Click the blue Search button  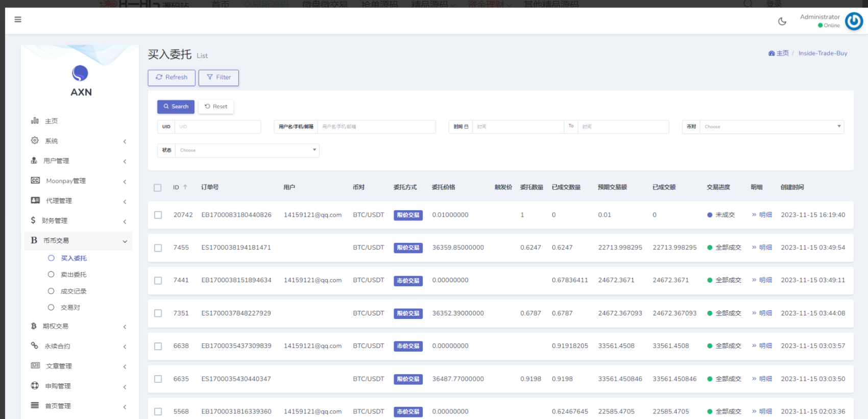176,107
